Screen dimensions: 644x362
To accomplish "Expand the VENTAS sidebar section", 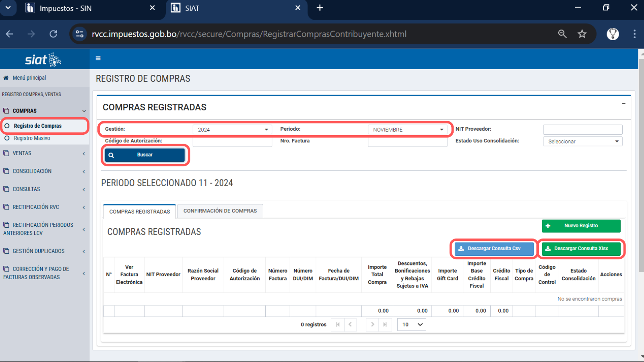I will (x=84, y=154).
